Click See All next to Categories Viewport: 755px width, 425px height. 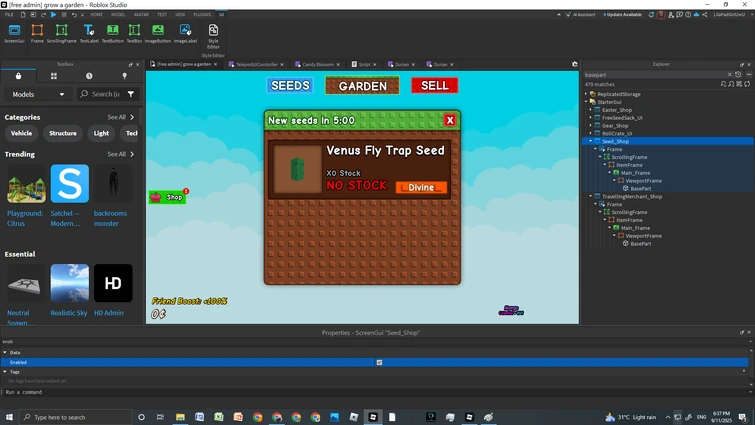pos(120,117)
